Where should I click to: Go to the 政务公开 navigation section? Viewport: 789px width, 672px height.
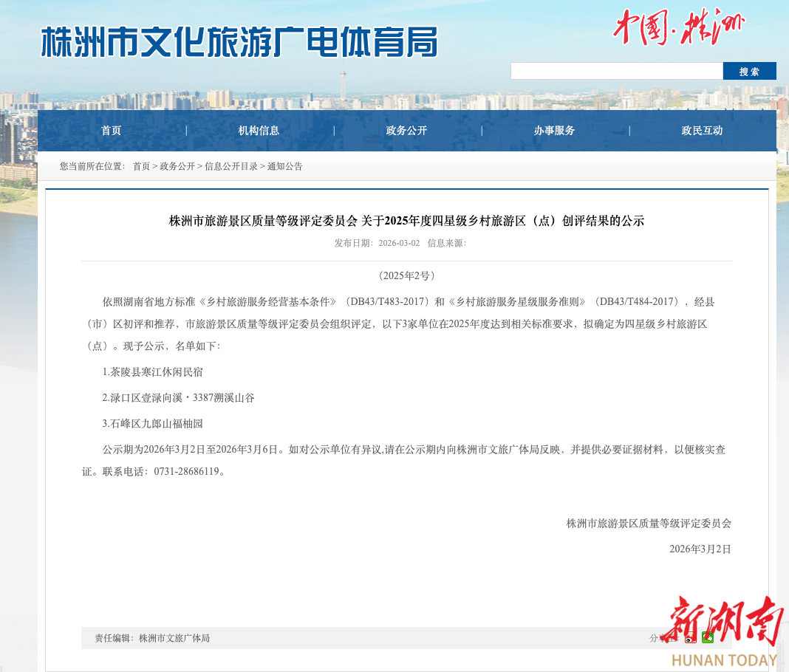pos(407,131)
